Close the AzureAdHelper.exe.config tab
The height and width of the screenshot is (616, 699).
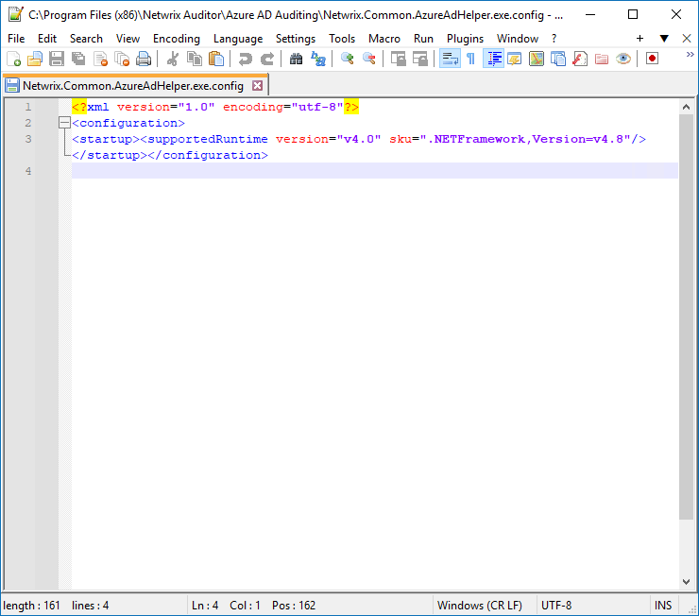pos(257,86)
